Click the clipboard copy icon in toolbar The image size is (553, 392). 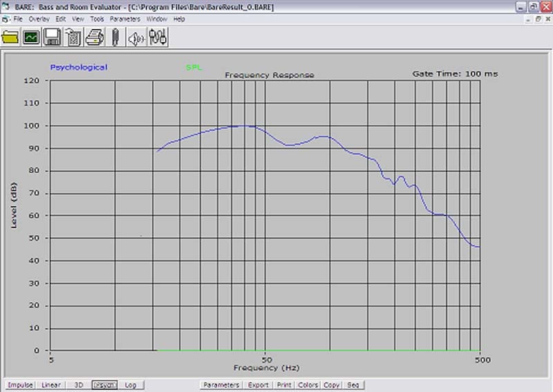73,37
